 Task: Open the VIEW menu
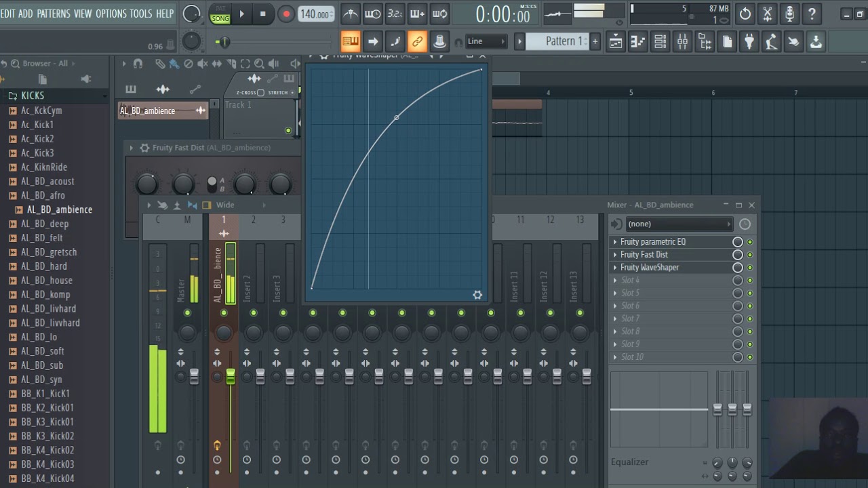(83, 14)
